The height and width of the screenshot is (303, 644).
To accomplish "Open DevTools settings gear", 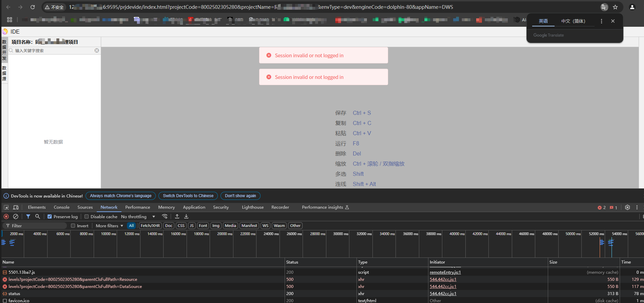I will 627,208.
